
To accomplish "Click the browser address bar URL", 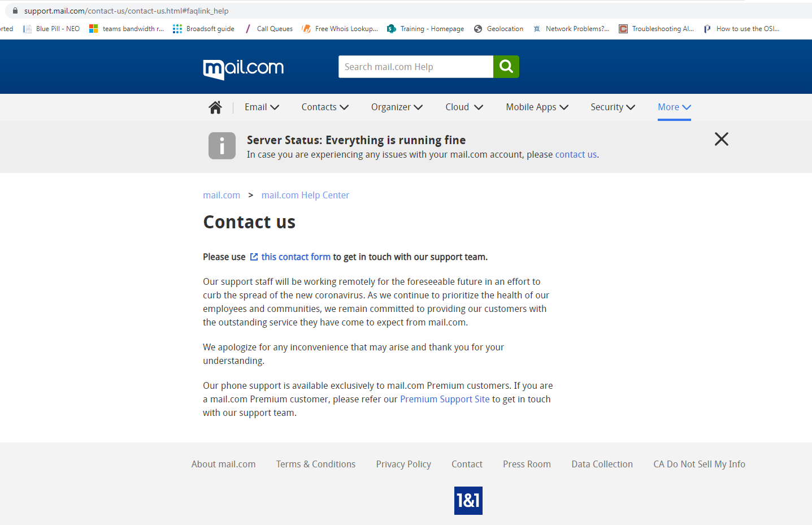I will 126,11.
